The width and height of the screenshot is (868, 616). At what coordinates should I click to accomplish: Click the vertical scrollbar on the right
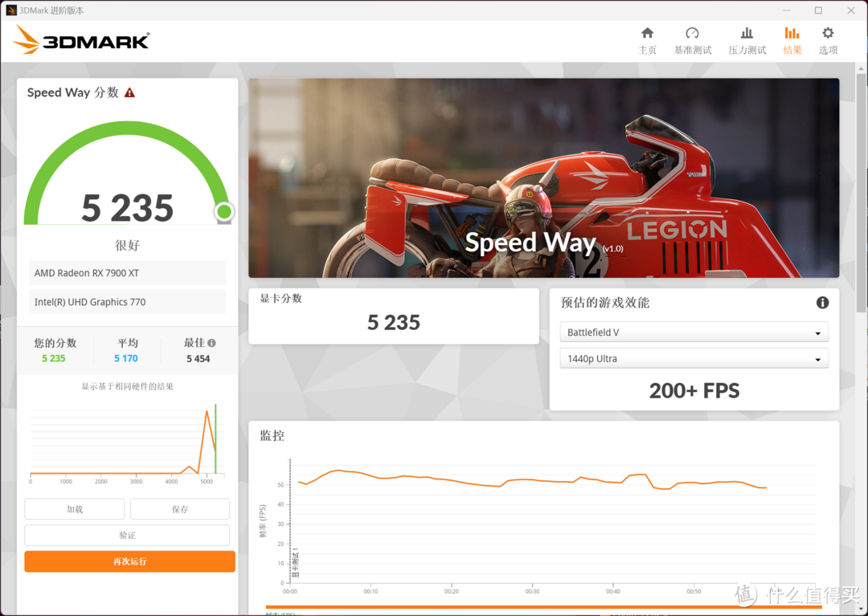coord(862,194)
